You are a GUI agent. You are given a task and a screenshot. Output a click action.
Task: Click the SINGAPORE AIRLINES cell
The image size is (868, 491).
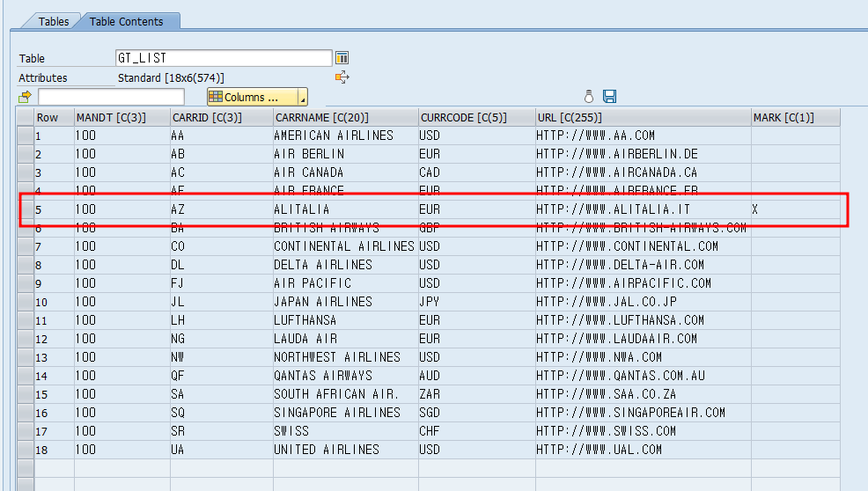pos(346,413)
